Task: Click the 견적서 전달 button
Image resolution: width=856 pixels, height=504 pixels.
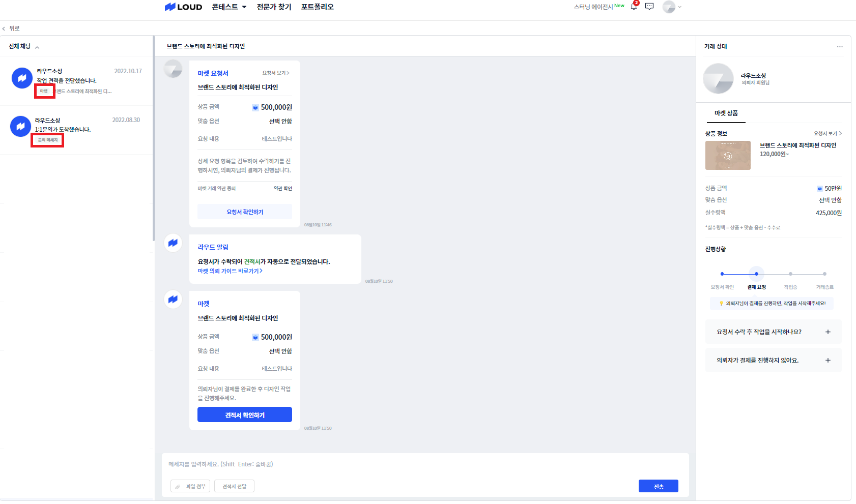Action: tap(234, 486)
